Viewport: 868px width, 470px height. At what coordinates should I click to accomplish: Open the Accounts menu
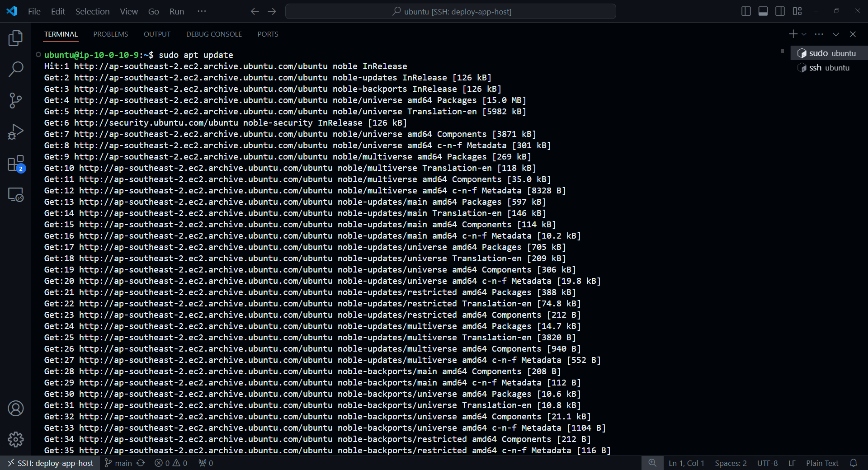click(15, 408)
